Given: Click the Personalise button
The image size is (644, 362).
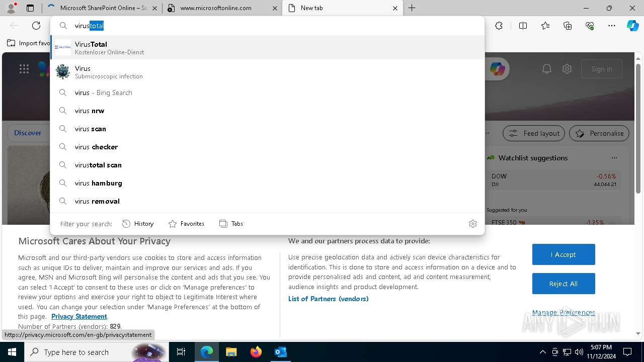Looking at the screenshot, I should click(x=599, y=133).
